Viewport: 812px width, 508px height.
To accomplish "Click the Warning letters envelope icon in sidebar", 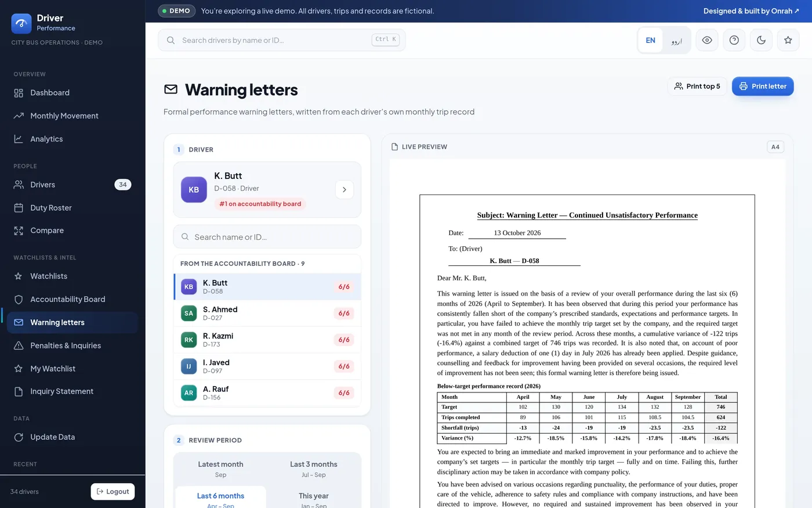I will (19, 322).
